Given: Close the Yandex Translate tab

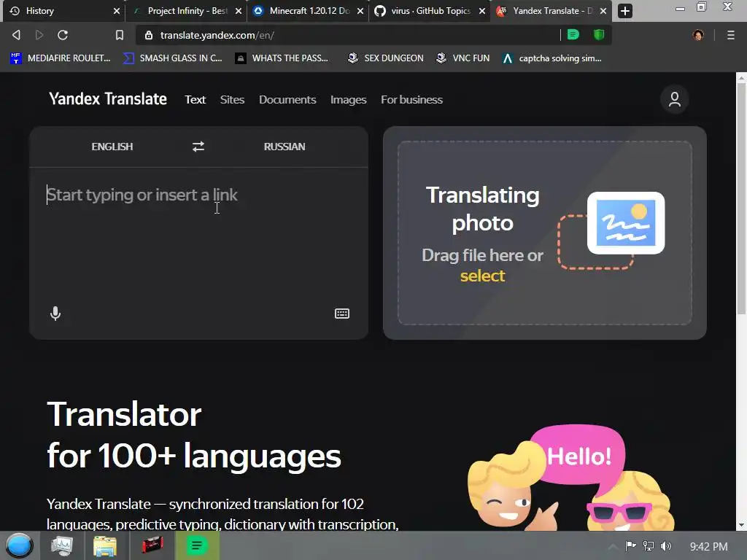Looking at the screenshot, I should 603,11.
